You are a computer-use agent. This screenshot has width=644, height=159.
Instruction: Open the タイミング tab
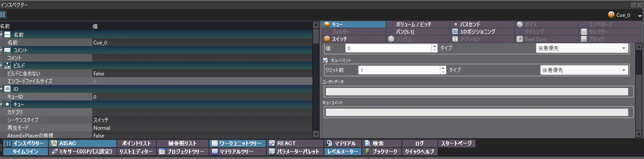click(x=547, y=32)
